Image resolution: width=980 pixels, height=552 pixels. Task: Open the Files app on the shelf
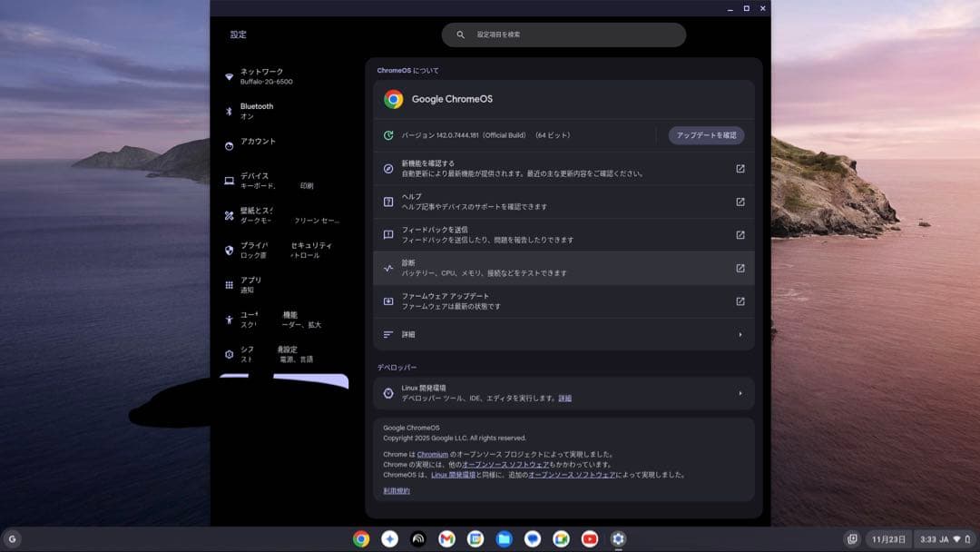coord(505,538)
